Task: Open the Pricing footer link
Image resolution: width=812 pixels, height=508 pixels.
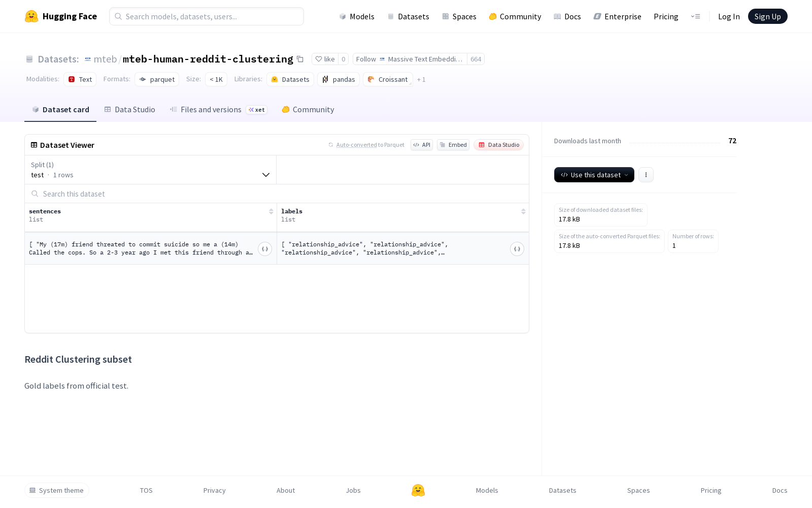Action: [711, 490]
